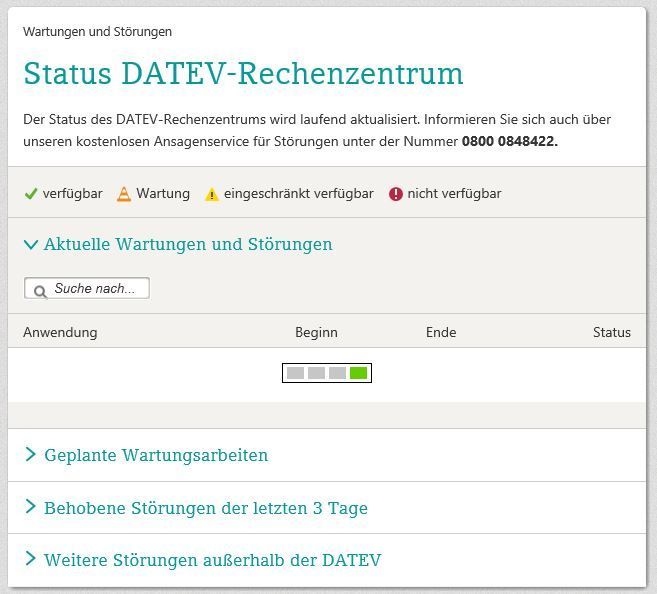The image size is (657, 594).
Task: Select the 'Ende' column header
Action: (x=441, y=332)
